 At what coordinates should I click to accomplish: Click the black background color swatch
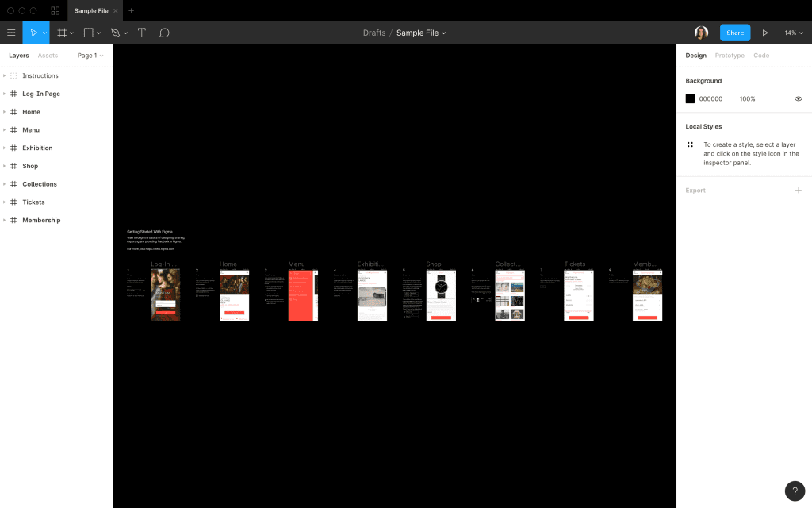click(x=690, y=99)
